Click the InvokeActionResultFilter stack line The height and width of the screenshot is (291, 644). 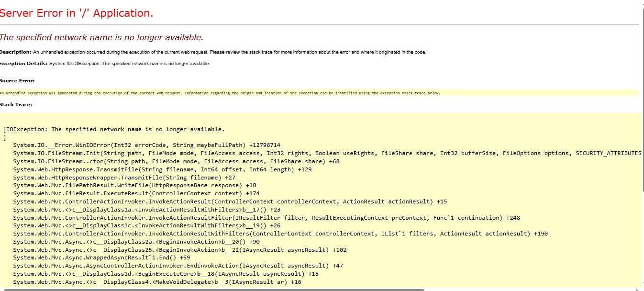pyautogui.click(x=266, y=218)
